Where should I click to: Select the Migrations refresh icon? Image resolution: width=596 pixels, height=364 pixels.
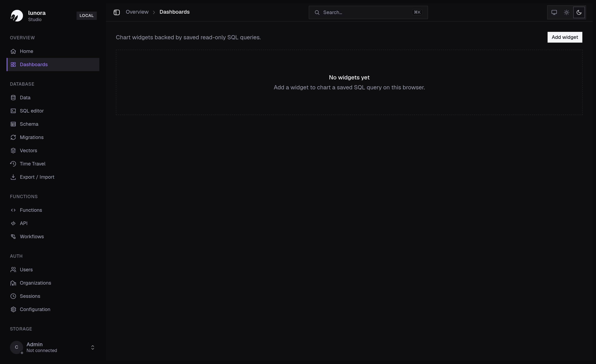tap(13, 137)
